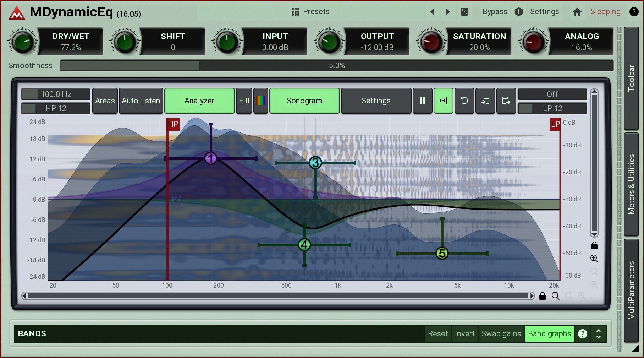Click the Swap gains button
Screen dimensions: 644x358
501,334
